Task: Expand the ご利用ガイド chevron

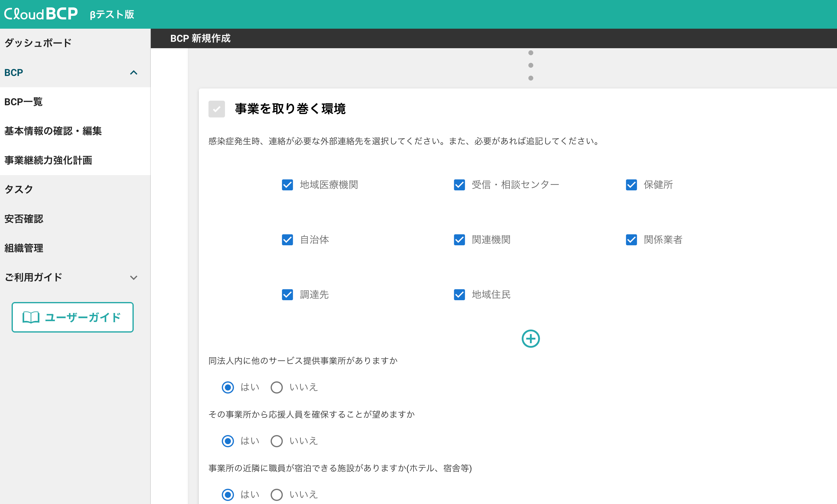Action: [133, 277]
